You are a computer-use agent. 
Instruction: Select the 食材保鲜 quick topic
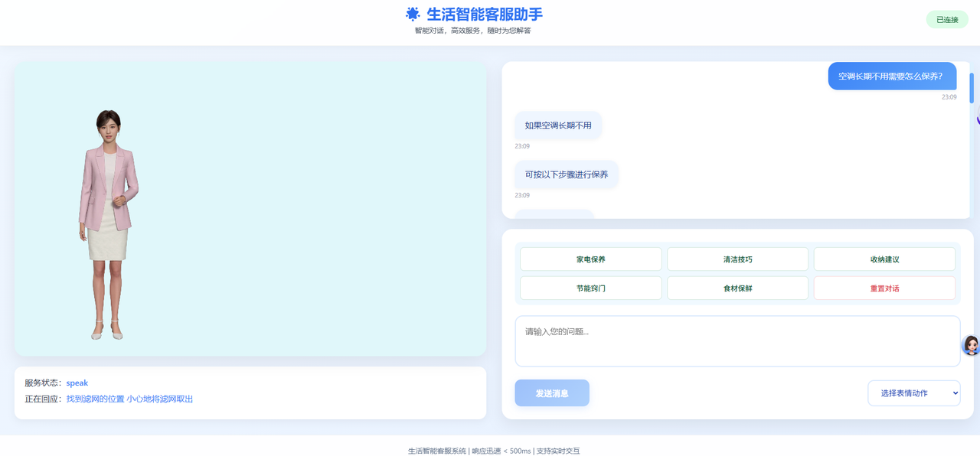737,288
